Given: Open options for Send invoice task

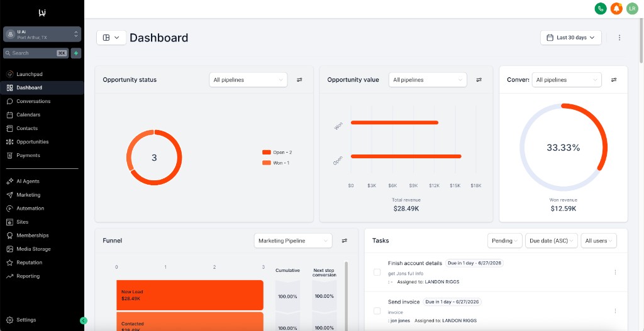Looking at the screenshot, I should (615, 311).
